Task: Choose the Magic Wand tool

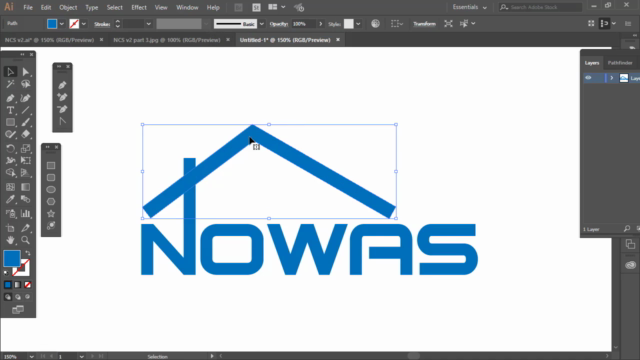Action: pos(10,84)
